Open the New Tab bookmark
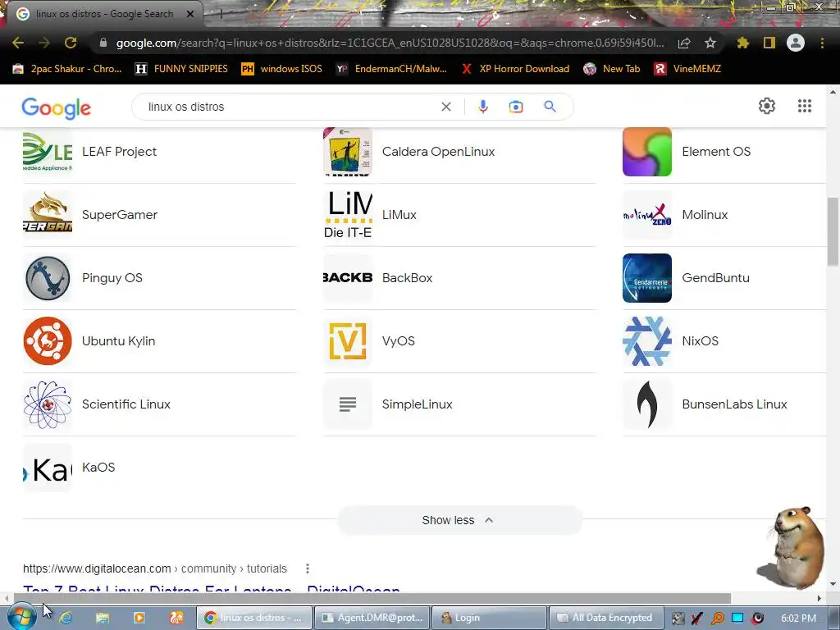 pos(612,69)
